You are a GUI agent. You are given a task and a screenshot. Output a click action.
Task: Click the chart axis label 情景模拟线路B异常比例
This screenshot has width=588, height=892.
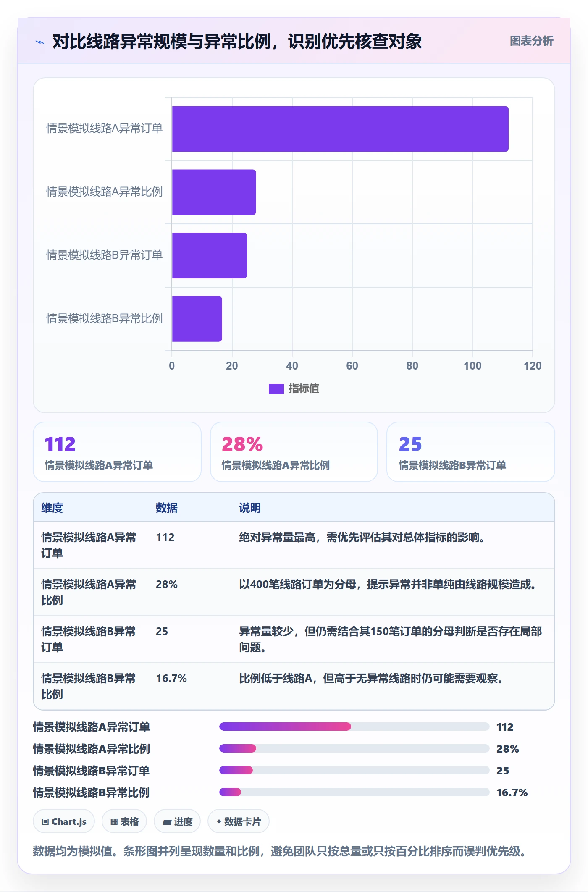[x=104, y=318]
